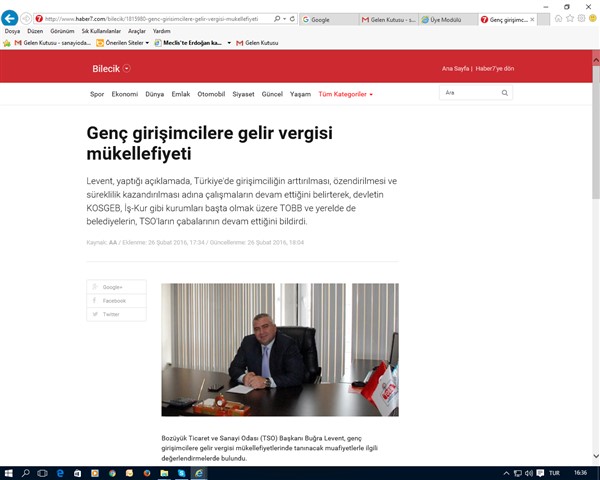The width and height of the screenshot is (600, 480).
Task: Open the Görünüm menu
Action: click(62, 31)
